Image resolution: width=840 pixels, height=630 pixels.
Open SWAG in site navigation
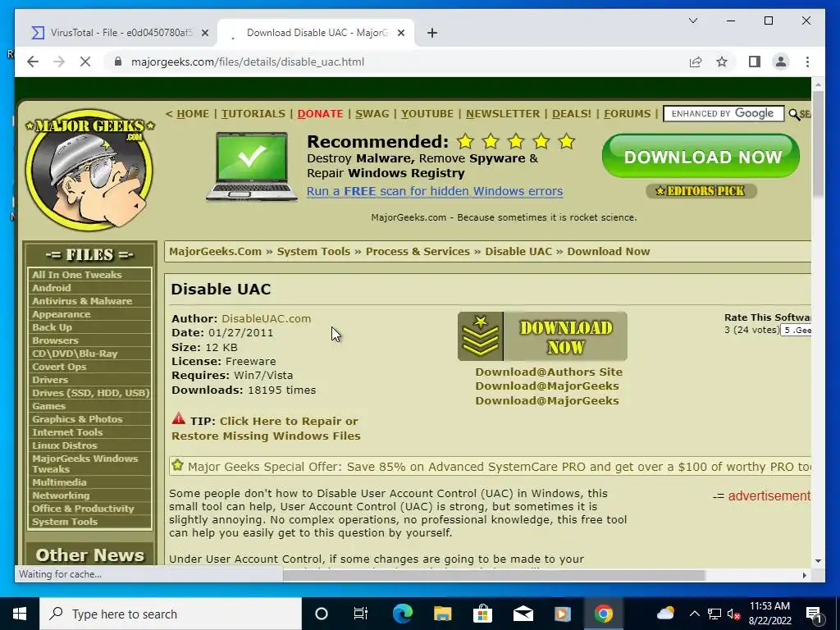coord(372,113)
